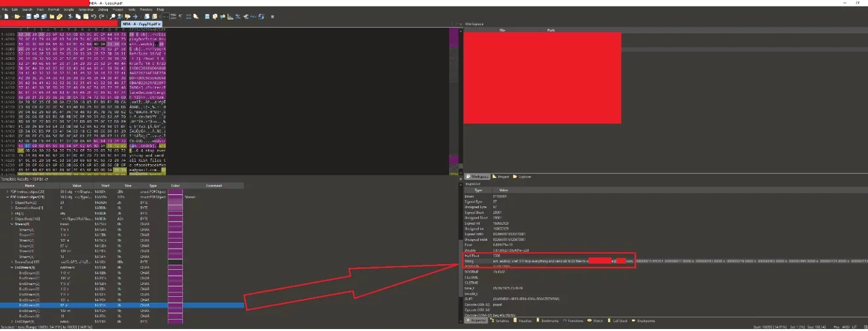This screenshot has width=868, height=331.
Task: Click the Start column header in Template Results
Action: click(x=105, y=185)
